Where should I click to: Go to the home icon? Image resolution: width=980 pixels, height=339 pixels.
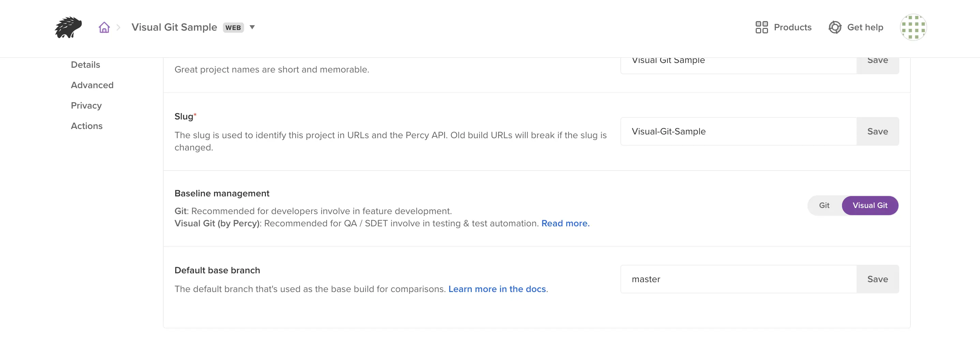[104, 27]
